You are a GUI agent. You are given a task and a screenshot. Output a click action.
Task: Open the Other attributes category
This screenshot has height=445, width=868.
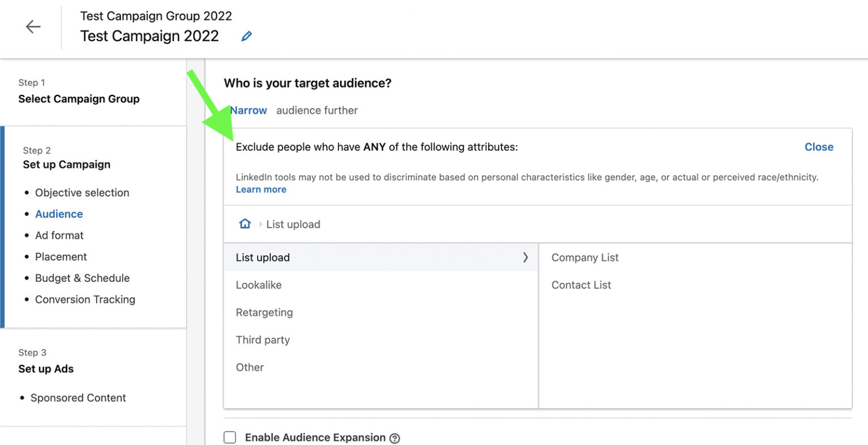click(x=250, y=367)
